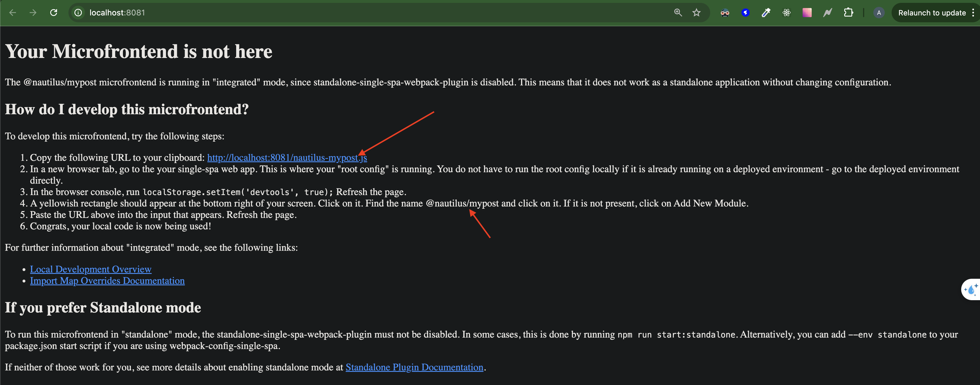Screen dimensions: 980x385
Task: Activate the eyedropper color picker extension
Action: 766,13
